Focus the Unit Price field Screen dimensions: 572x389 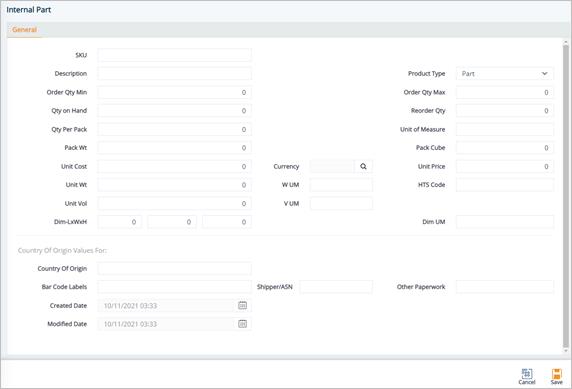tap(505, 166)
